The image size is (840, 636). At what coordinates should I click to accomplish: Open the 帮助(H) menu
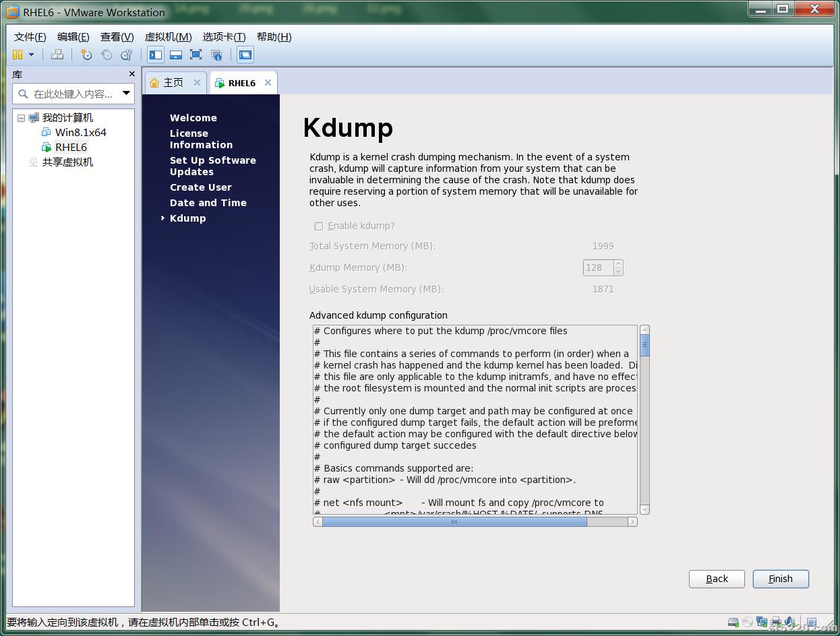click(274, 37)
